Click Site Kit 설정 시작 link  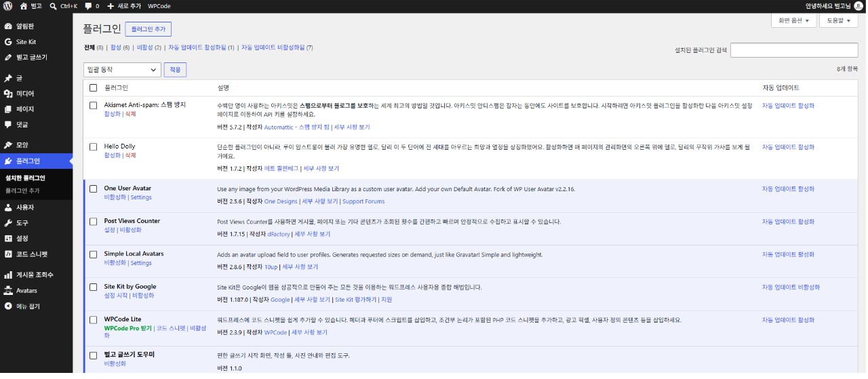115,296
